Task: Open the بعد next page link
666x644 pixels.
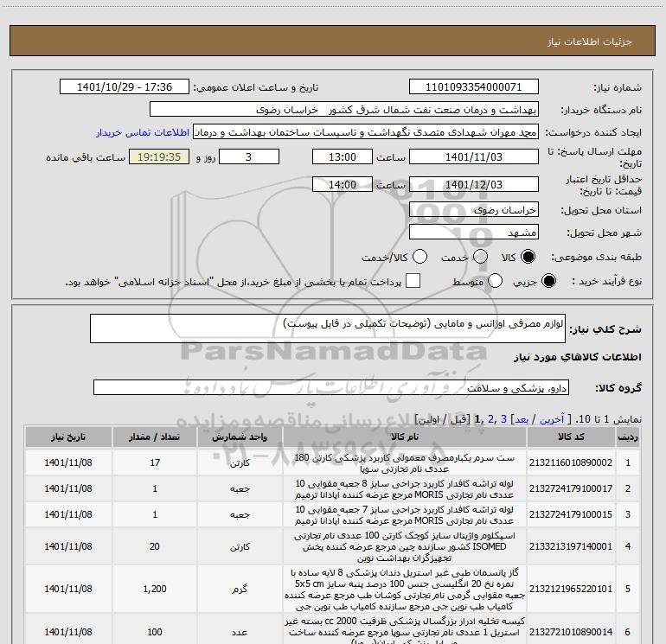Action: tap(522, 419)
